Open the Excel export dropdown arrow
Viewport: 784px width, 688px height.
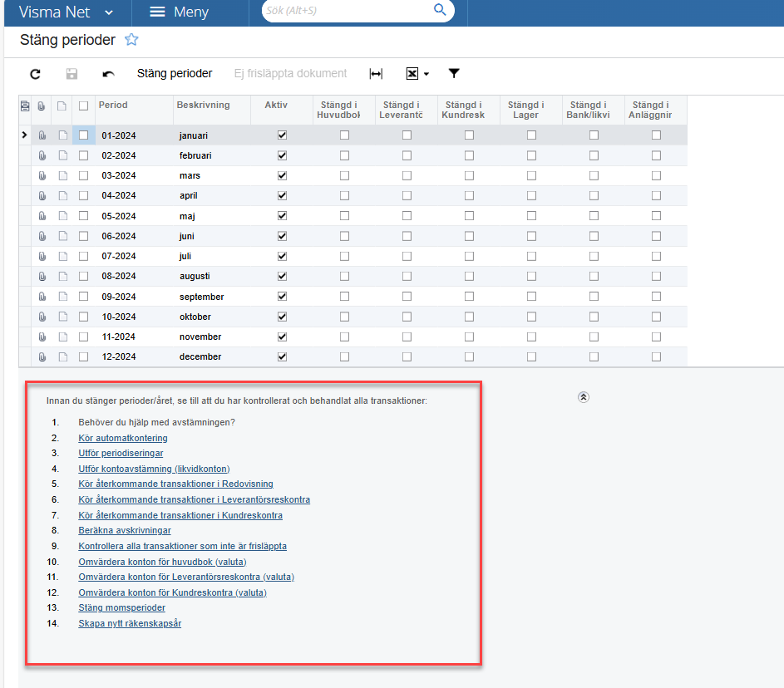click(427, 75)
